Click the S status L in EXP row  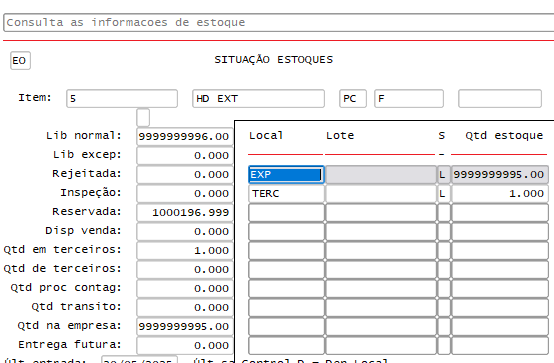pyautogui.click(x=443, y=175)
